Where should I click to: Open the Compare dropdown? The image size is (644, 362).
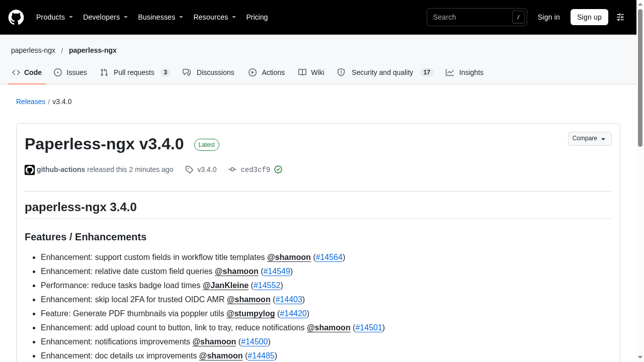pyautogui.click(x=590, y=139)
